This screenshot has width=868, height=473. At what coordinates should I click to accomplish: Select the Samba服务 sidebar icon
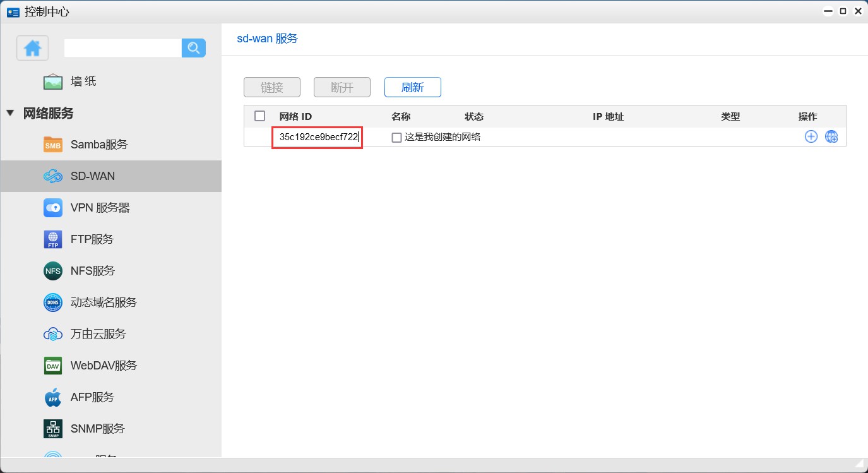click(52, 144)
